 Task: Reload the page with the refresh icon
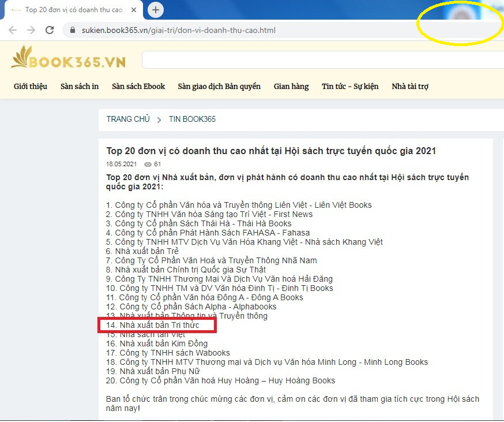click(50, 30)
